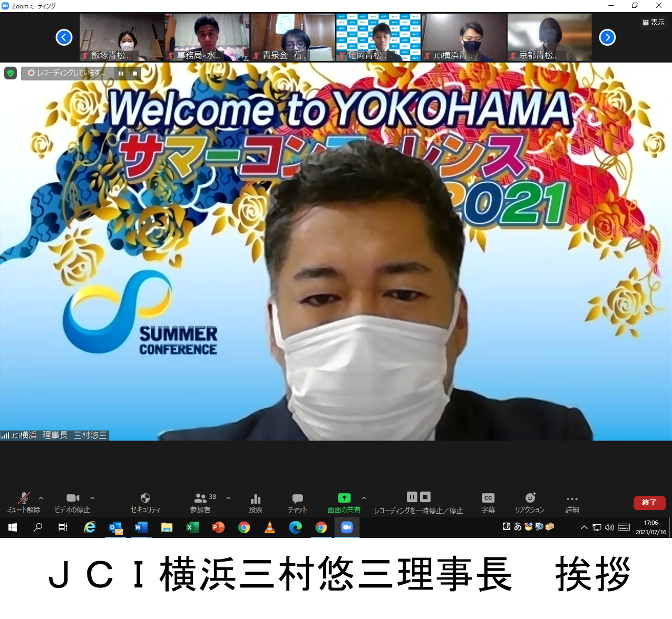Open clock showing 17:06 2021/07/16
The height and width of the screenshot is (619, 672).
[651, 527]
